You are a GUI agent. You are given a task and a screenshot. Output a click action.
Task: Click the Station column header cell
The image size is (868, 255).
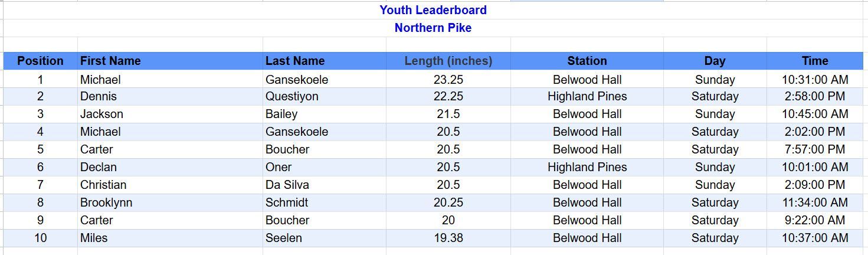[587, 61]
